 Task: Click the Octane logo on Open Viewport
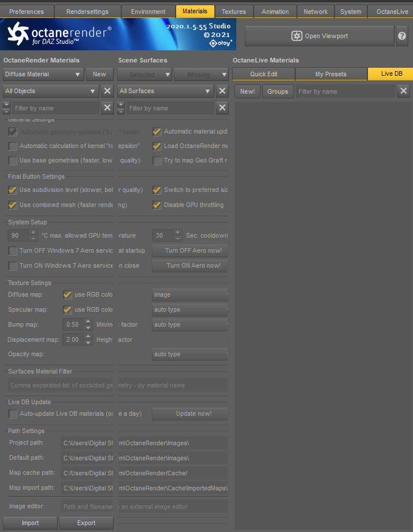[297, 36]
